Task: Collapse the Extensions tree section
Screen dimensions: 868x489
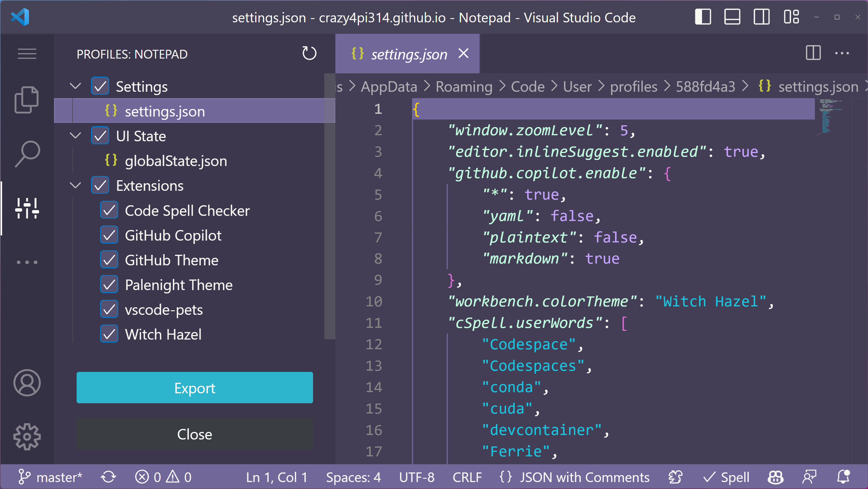Action: click(75, 185)
